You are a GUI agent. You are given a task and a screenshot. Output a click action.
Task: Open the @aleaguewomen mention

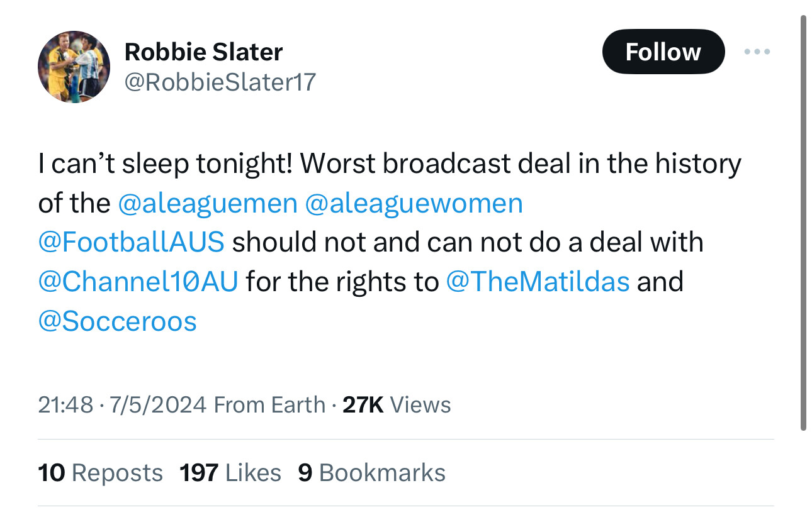click(x=413, y=203)
